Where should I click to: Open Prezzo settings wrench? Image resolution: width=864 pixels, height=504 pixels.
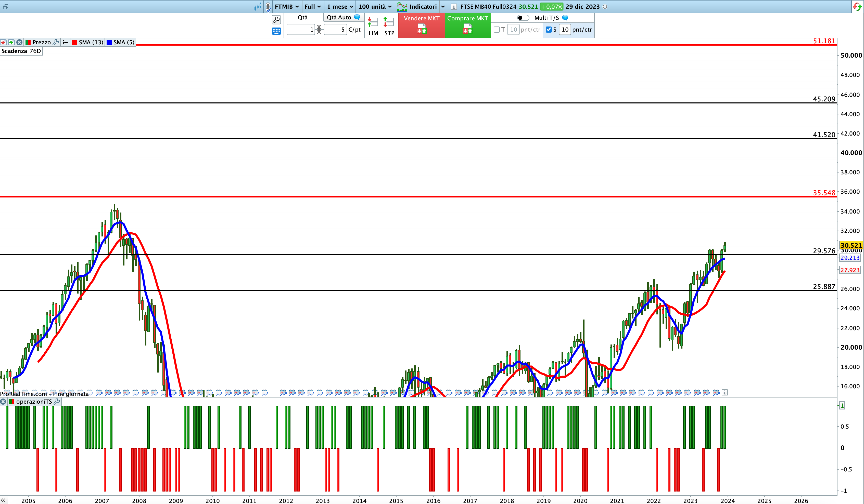click(56, 42)
